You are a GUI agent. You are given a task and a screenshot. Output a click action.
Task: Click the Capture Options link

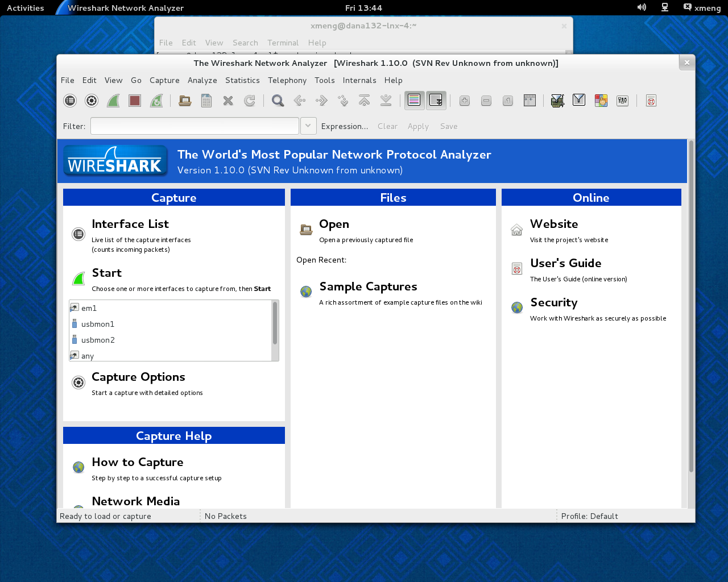click(138, 377)
